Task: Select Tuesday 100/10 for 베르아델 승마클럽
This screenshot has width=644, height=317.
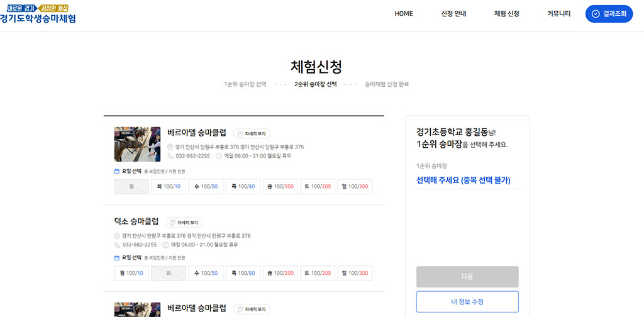Action: click(x=169, y=186)
